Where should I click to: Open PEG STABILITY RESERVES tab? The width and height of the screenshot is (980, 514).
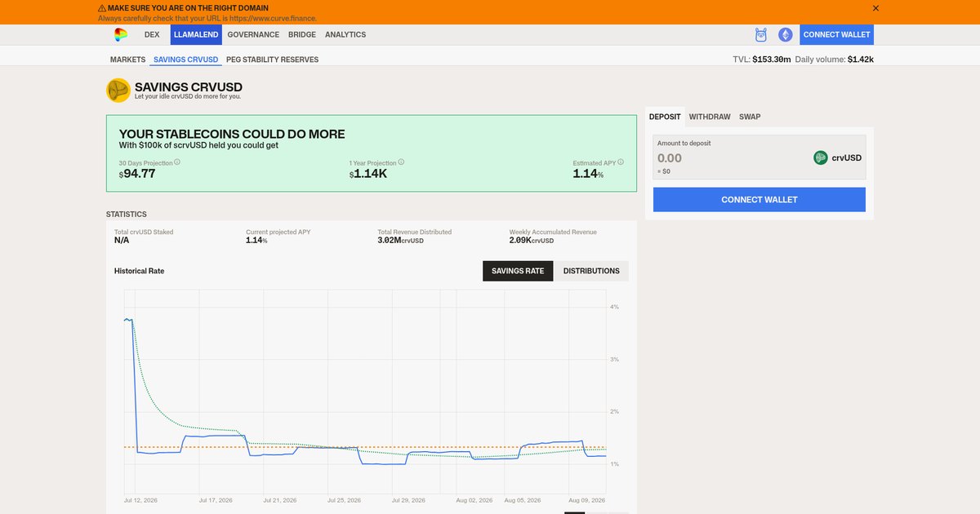[273, 60]
